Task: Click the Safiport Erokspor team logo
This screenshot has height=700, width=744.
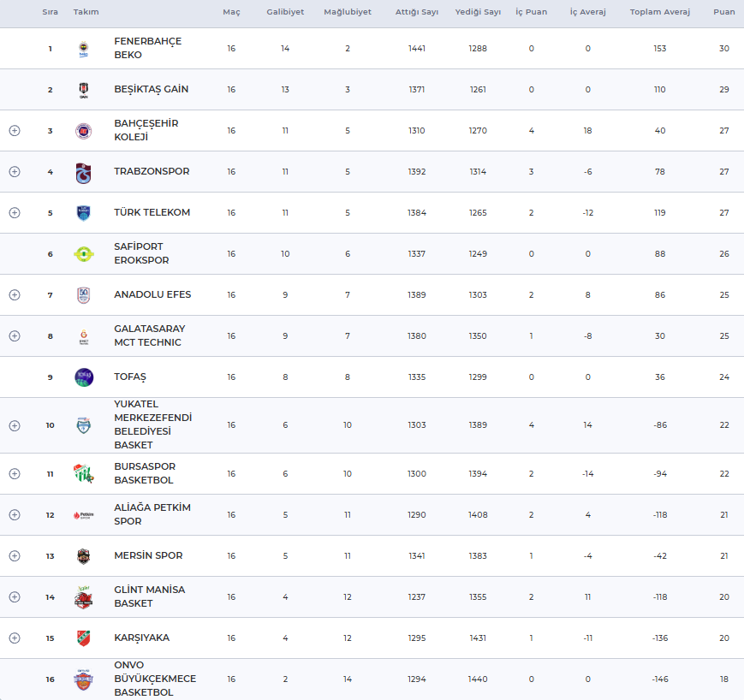Action: pos(83,254)
